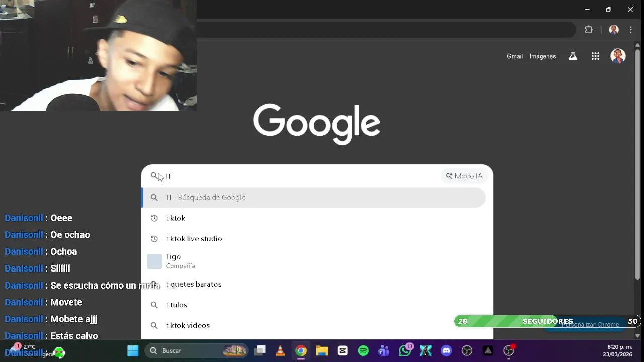Open Chrome three-dot menu

pos(631,30)
